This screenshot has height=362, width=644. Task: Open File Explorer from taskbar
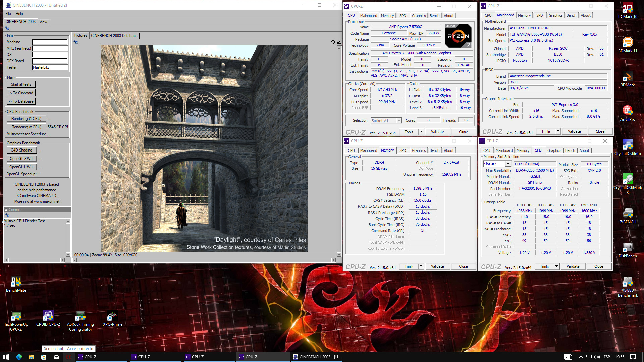click(x=31, y=357)
